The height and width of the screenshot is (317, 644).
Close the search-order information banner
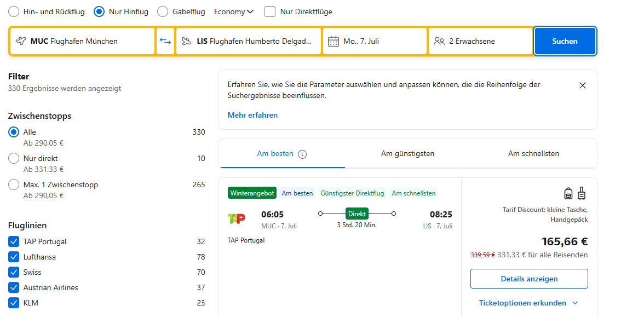click(583, 85)
